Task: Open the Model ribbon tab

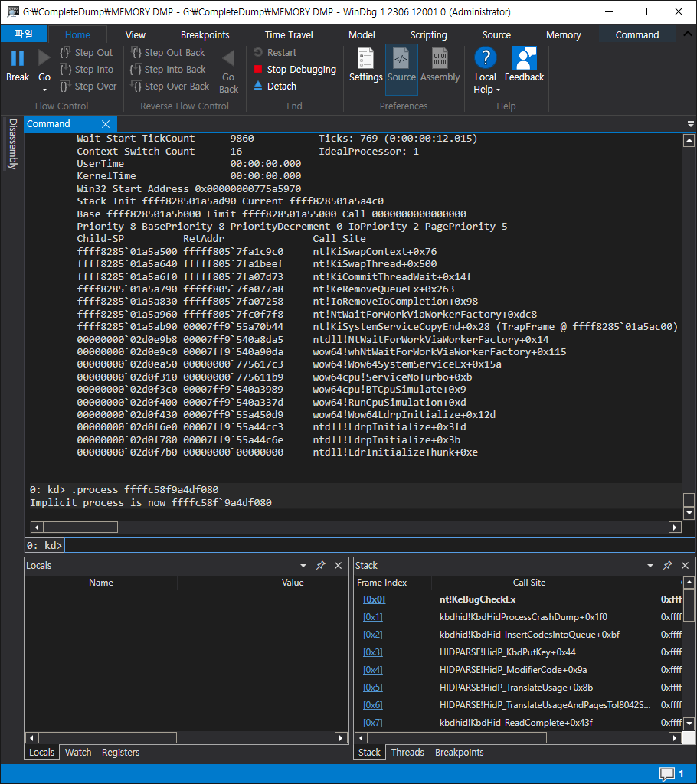Action: pyautogui.click(x=362, y=35)
